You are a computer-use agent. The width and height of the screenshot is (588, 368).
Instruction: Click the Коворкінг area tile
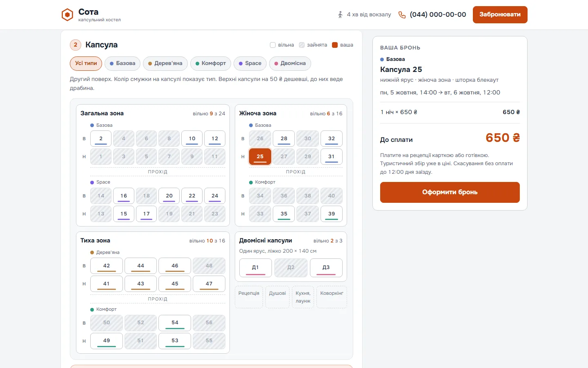pyautogui.click(x=332, y=297)
